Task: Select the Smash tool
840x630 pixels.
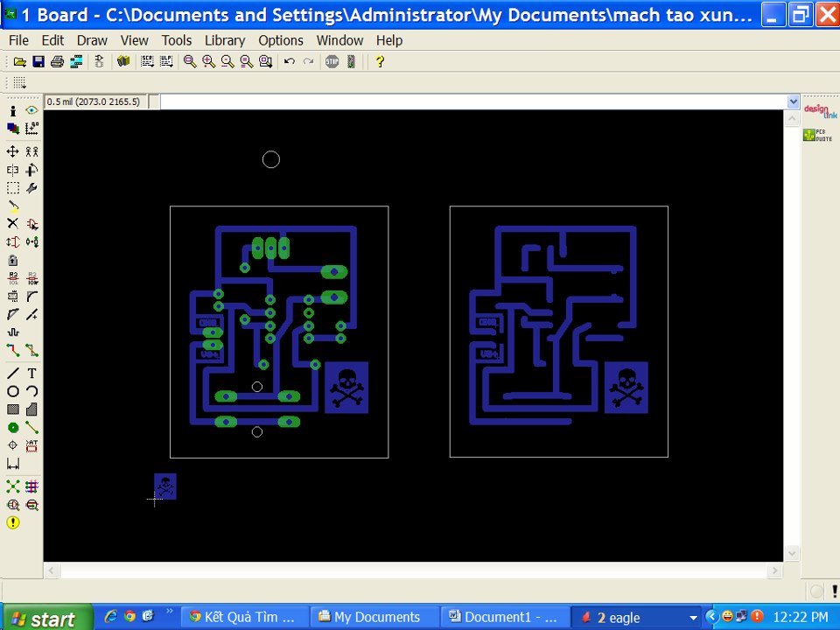Action: tap(13, 297)
